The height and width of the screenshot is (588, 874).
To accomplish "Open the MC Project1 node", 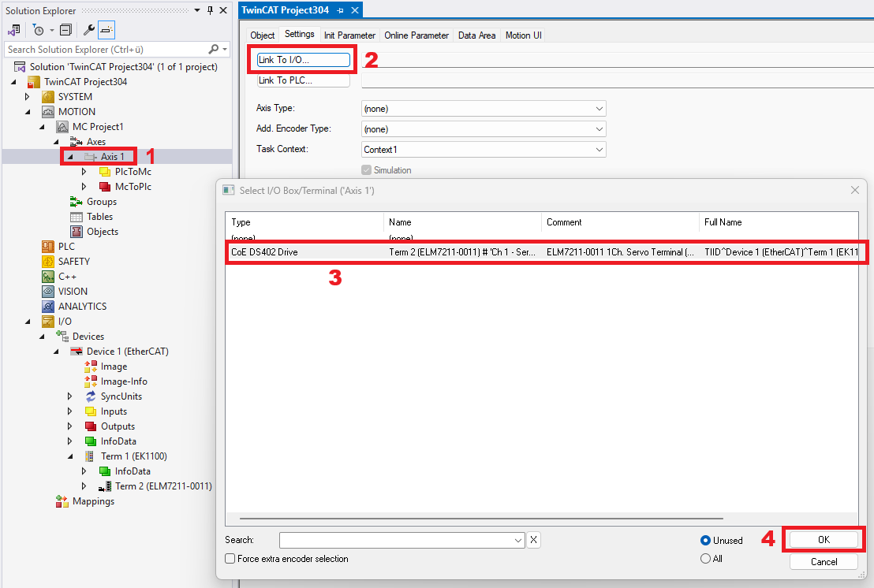I will [98, 126].
